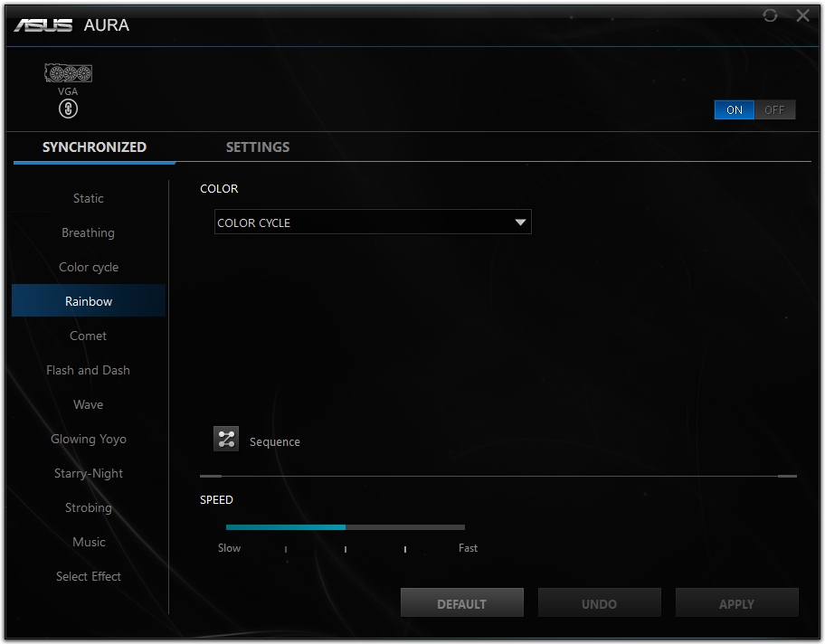Open the COLOR CYCLE dropdown

click(373, 222)
